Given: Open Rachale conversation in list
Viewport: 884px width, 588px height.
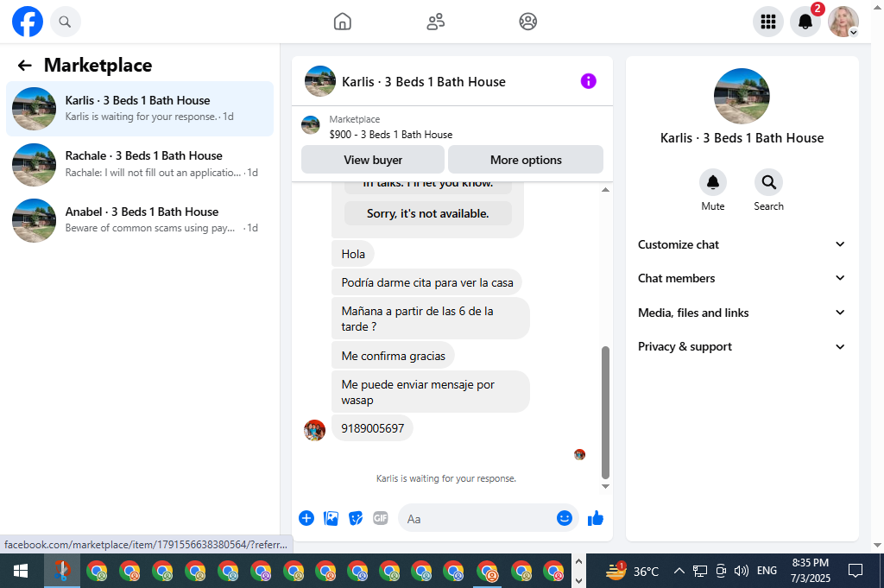Looking at the screenshot, I should click(x=140, y=165).
